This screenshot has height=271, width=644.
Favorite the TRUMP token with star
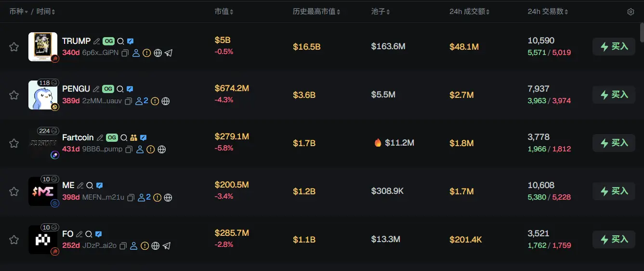(x=14, y=47)
